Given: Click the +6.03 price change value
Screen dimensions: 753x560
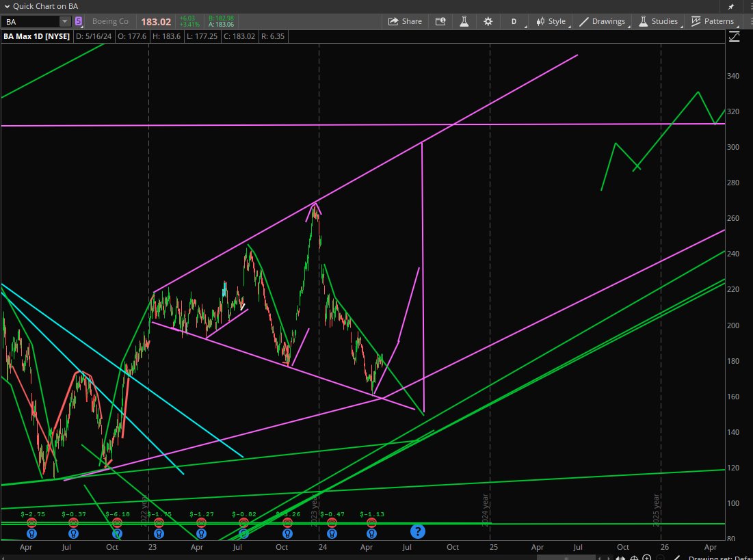Looking at the screenshot, I should pos(187,18).
